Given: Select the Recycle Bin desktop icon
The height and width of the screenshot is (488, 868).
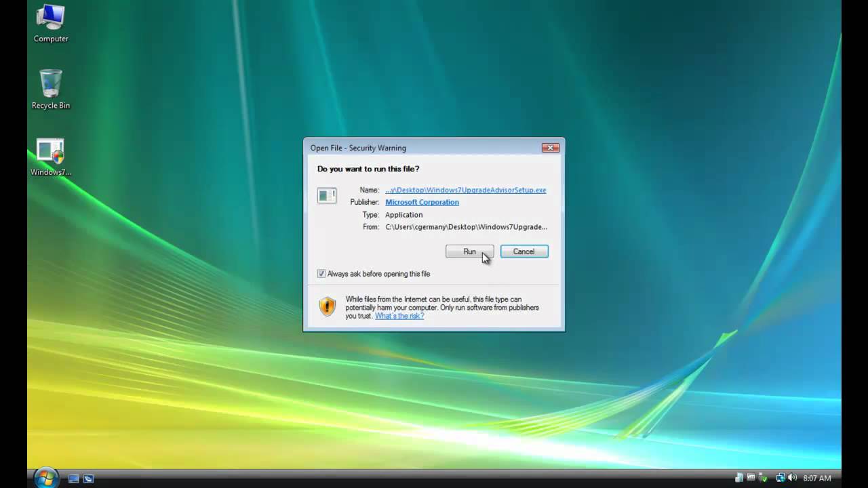Looking at the screenshot, I should (x=51, y=89).
